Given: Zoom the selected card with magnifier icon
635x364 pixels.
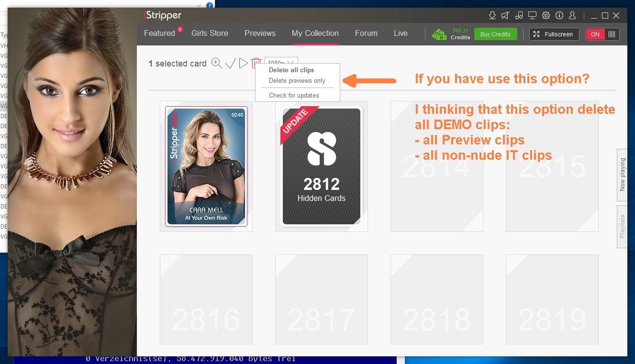Looking at the screenshot, I should [x=217, y=63].
